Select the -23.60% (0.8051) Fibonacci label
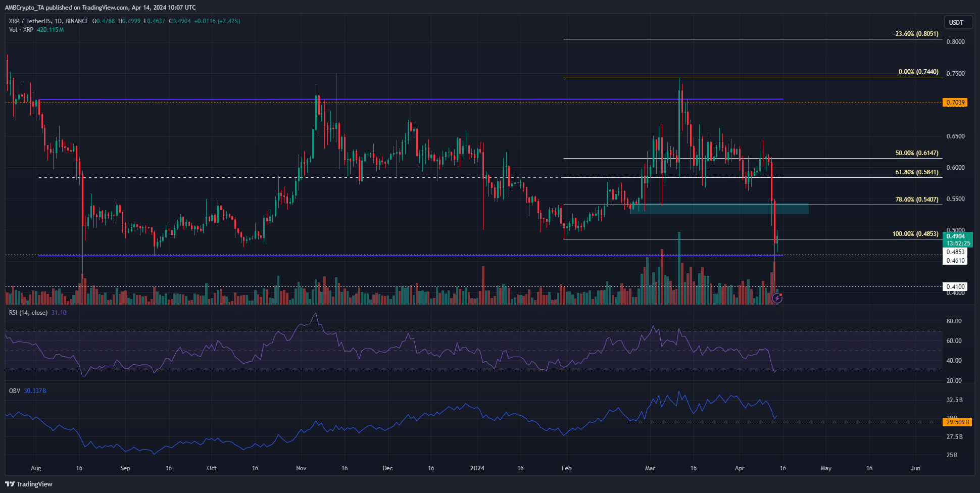Screen dimensions: 980x493 (915, 34)
